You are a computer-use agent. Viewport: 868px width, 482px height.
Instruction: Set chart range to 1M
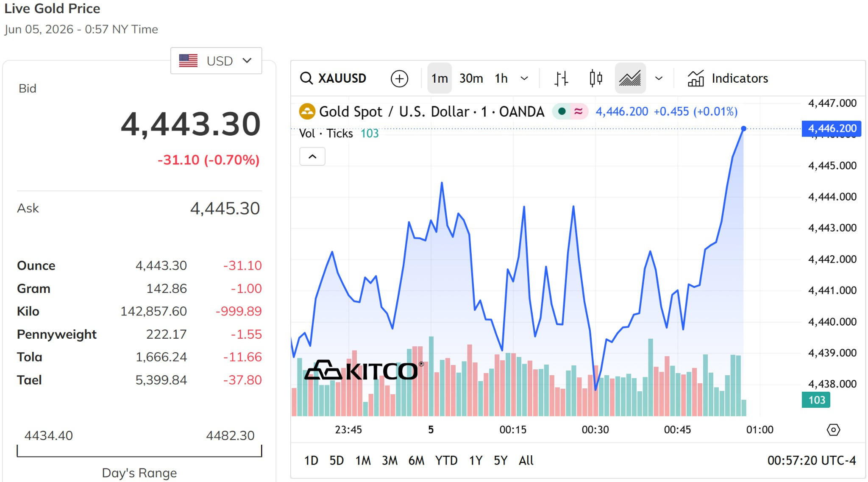click(363, 460)
